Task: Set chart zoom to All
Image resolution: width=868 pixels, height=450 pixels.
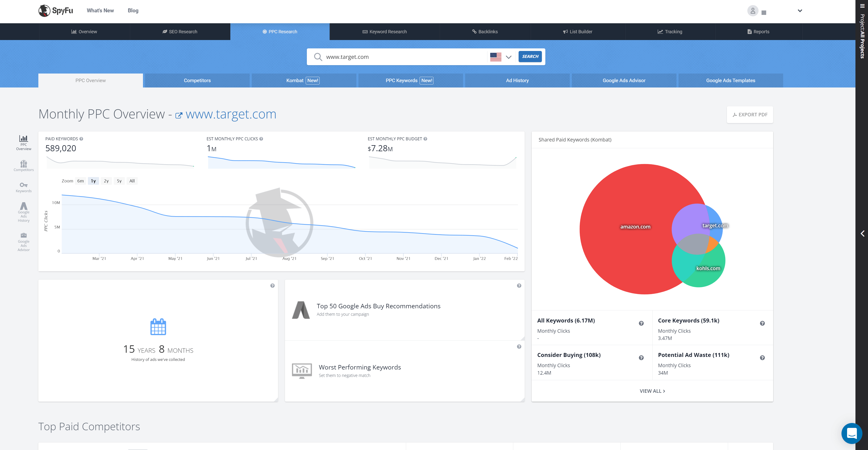Action: click(132, 181)
